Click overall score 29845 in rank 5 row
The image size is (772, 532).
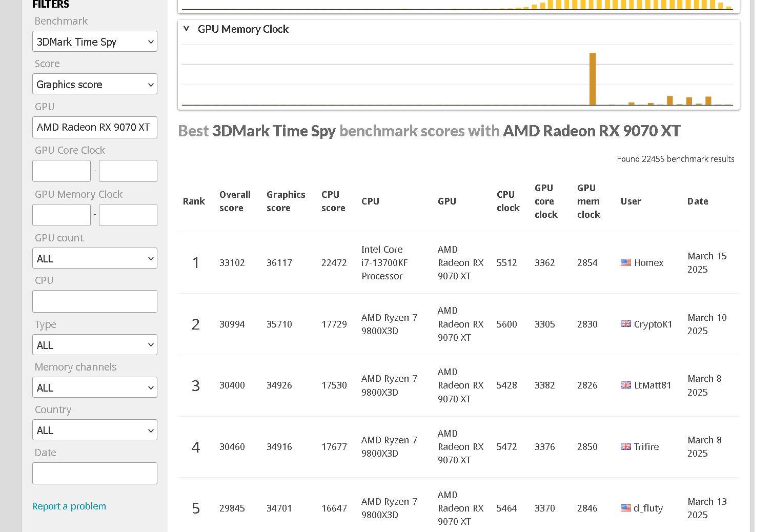232,508
